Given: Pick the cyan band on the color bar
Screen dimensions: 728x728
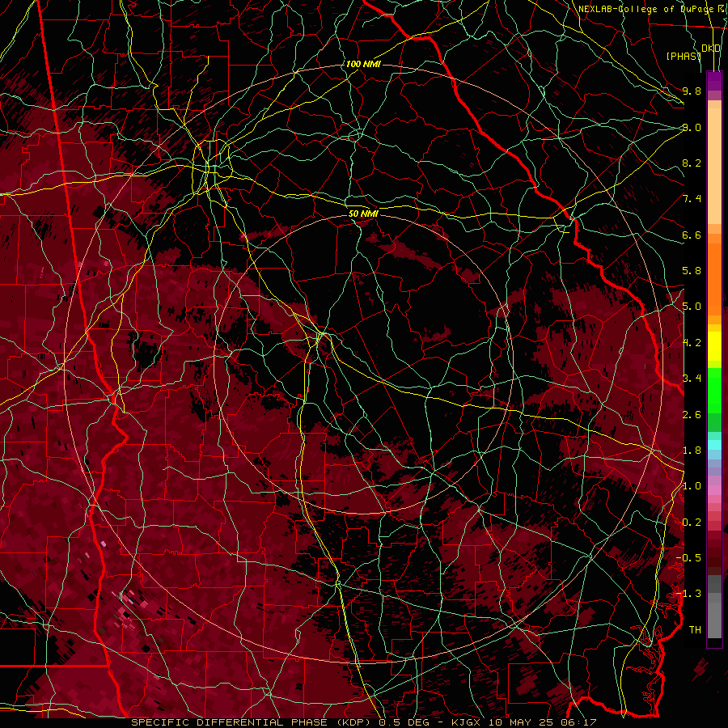Looking at the screenshot, I should pos(714,445).
